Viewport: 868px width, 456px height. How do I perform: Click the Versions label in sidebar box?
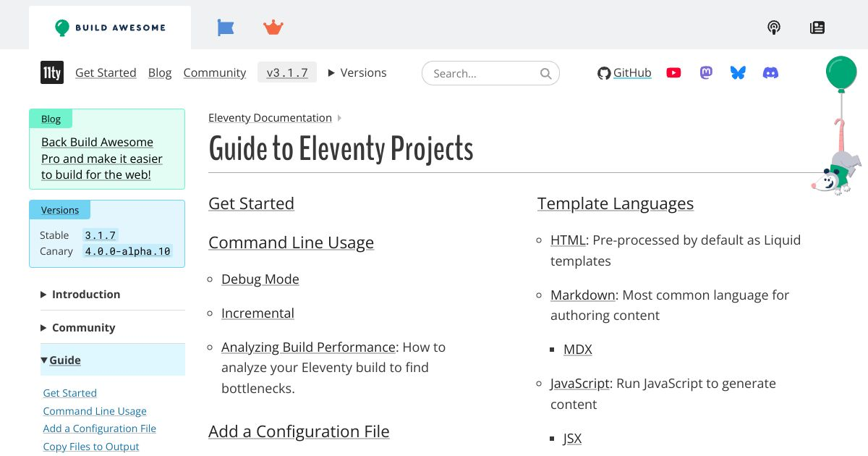[59, 210]
